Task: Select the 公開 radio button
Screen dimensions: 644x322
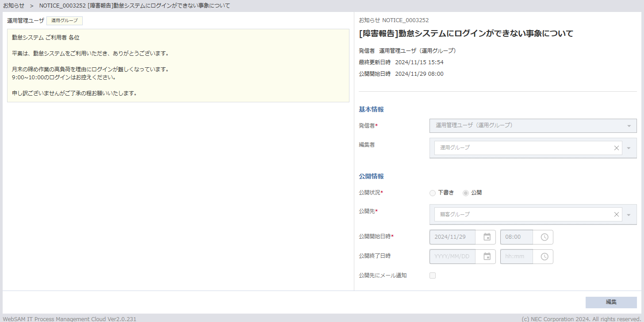Action: (x=466, y=193)
